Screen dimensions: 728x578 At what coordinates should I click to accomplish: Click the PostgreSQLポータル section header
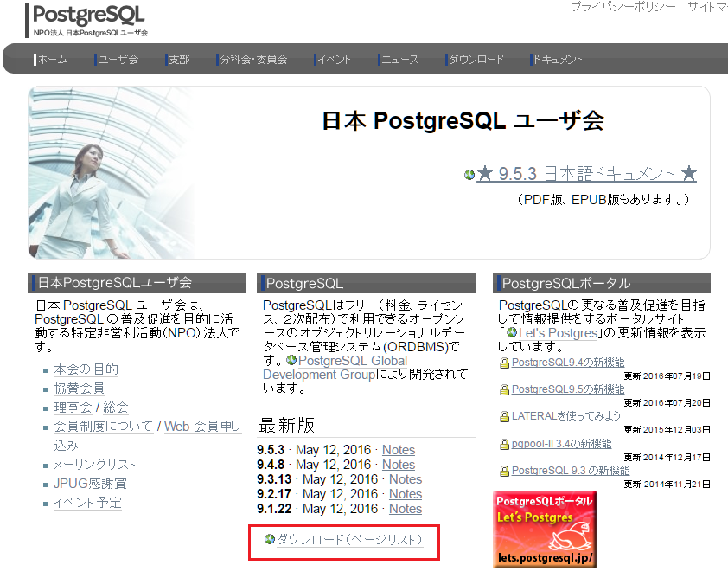point(602,283)
